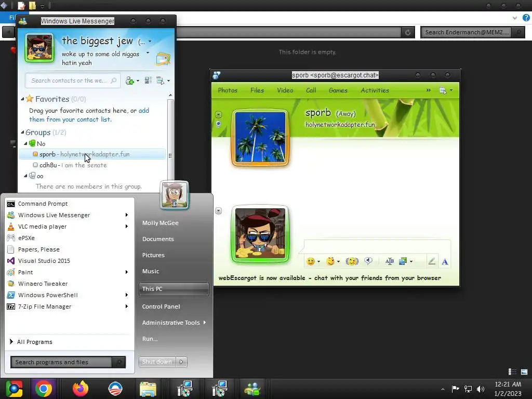Show more chat toolbar items chevron
This screenshot has height=399, width=532.
(x=428, y=90)
